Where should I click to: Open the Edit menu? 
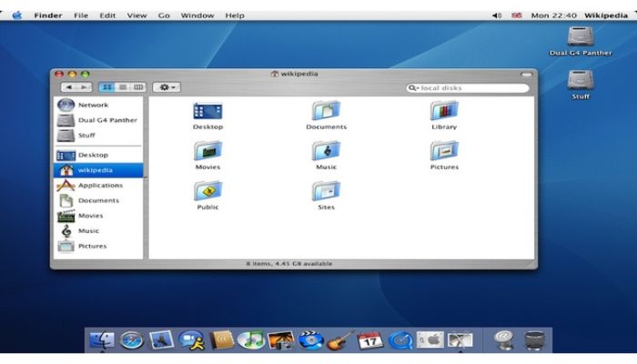(107, 15)
